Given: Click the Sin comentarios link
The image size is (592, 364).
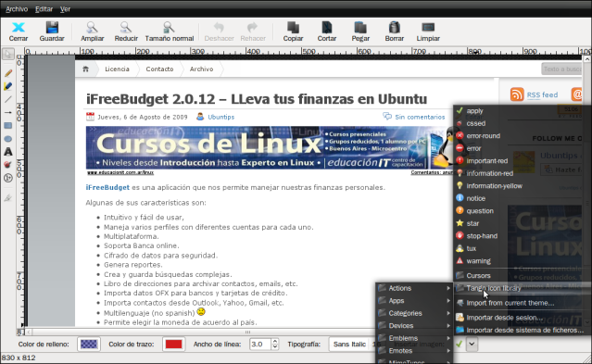Looking at the screenshot, I should (420, 117).
